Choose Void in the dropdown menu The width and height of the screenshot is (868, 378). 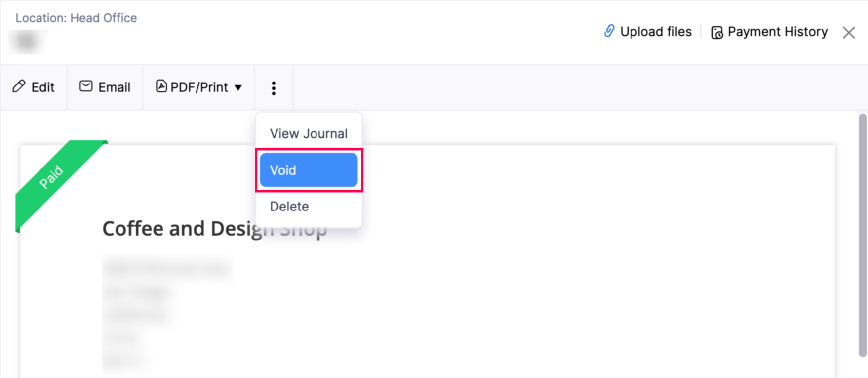[309, 170]
